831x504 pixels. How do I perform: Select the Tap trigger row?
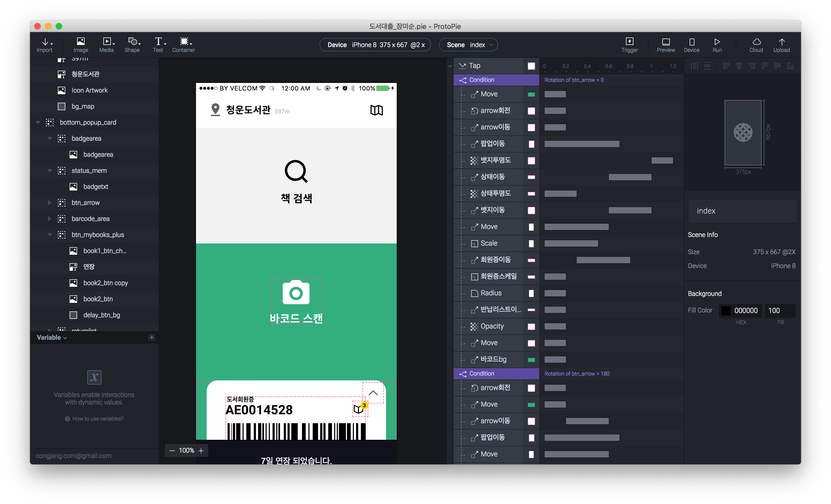[496, 66]
